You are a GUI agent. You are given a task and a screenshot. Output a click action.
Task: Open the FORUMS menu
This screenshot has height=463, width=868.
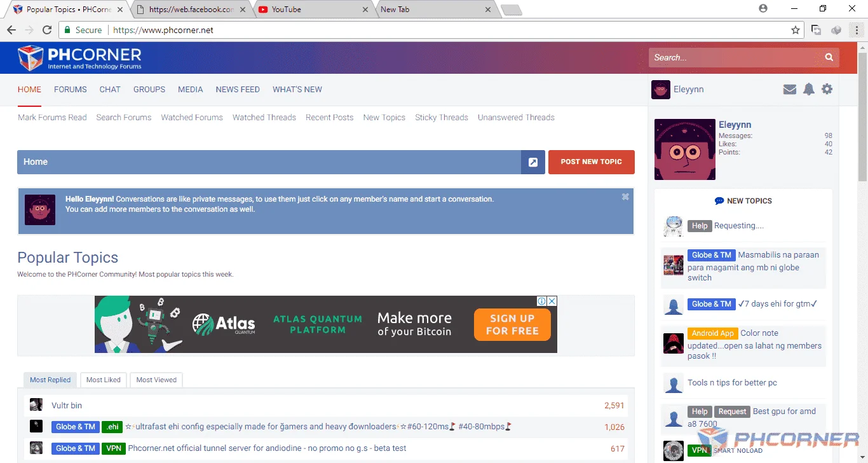[x=71, y=90]
